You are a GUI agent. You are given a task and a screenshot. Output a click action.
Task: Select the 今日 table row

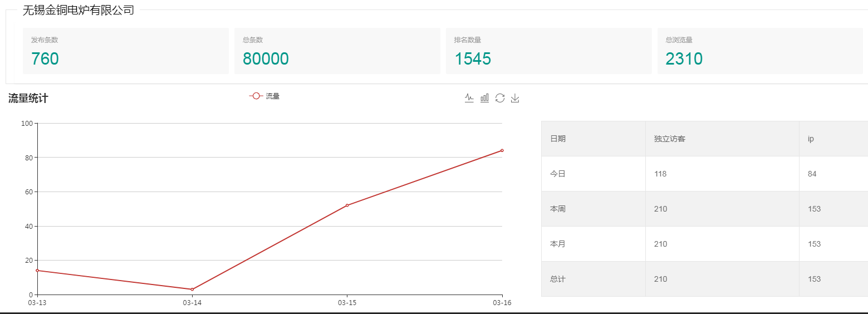click(x=705, y=174)
